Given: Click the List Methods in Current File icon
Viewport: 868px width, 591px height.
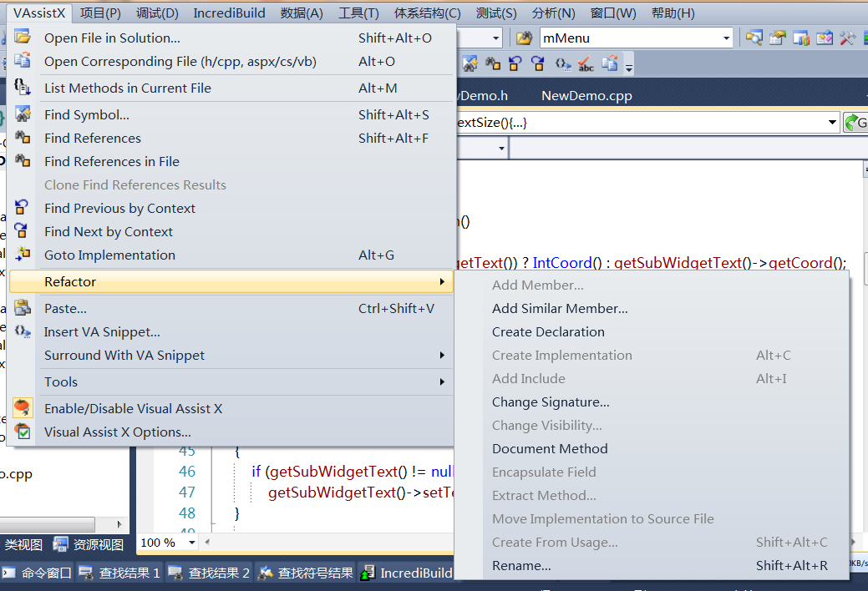Looking at the screenshot, I should 23,87.
